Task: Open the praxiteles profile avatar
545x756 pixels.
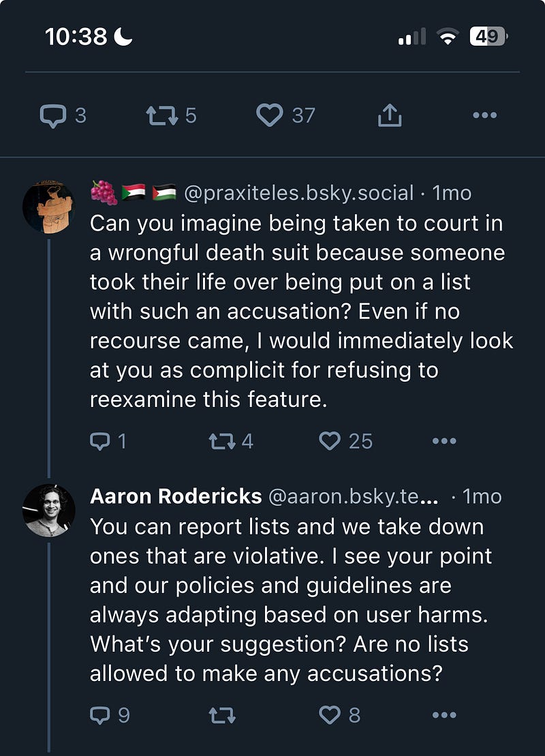Action: [x=49, y=207]
